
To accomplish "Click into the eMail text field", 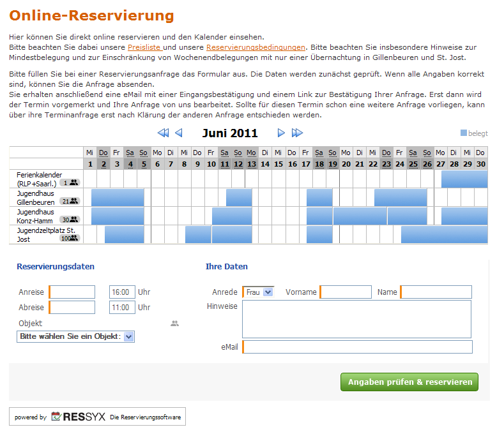I will (357, 347).
